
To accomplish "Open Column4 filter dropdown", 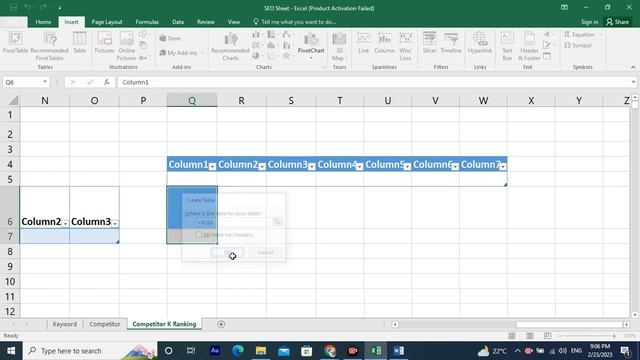I will tap(359, 166).
